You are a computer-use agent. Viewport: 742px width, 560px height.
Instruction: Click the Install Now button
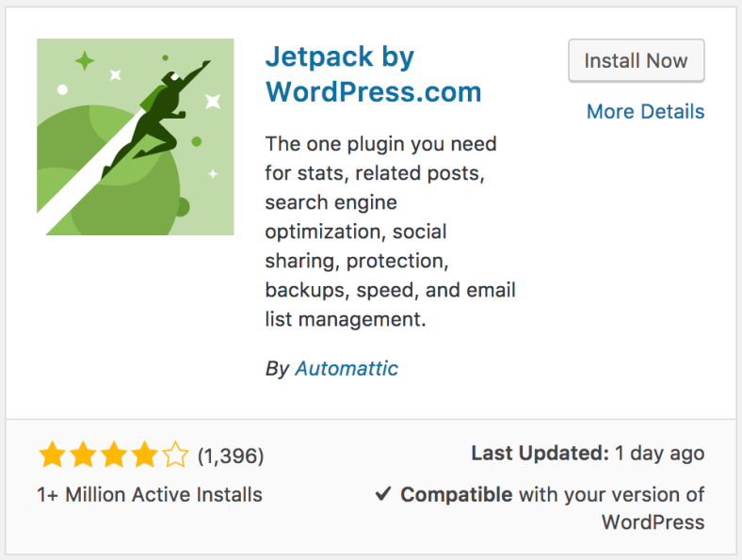pos(636,60)
